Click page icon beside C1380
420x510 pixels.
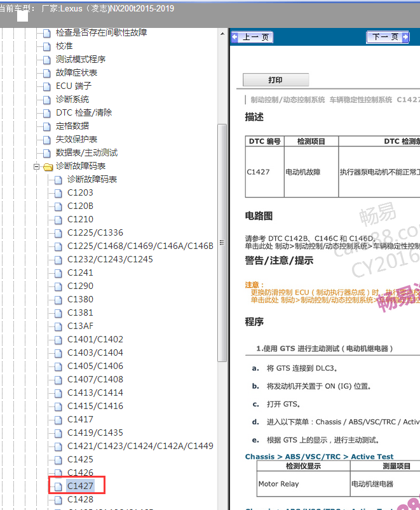click(x=58, y=300)
